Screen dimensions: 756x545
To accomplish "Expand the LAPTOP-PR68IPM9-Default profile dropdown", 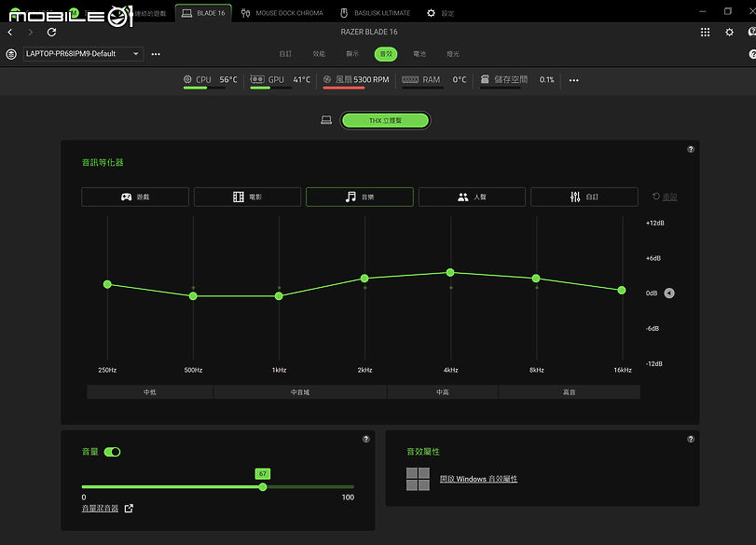I will point(83,53).
